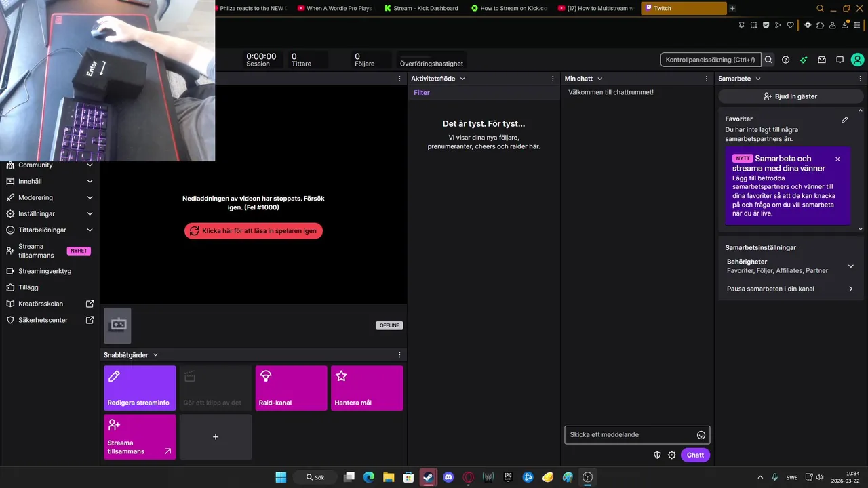Open Min chatt panel three-dot menu
The width and height of the screenshot is (868, 488).
click(x=707, y=79)
